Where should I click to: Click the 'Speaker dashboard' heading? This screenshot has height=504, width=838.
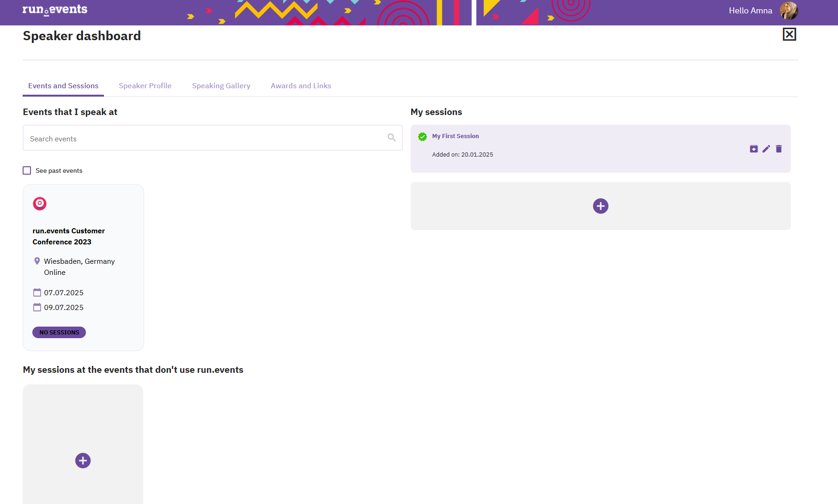click(x=82, y=36)
